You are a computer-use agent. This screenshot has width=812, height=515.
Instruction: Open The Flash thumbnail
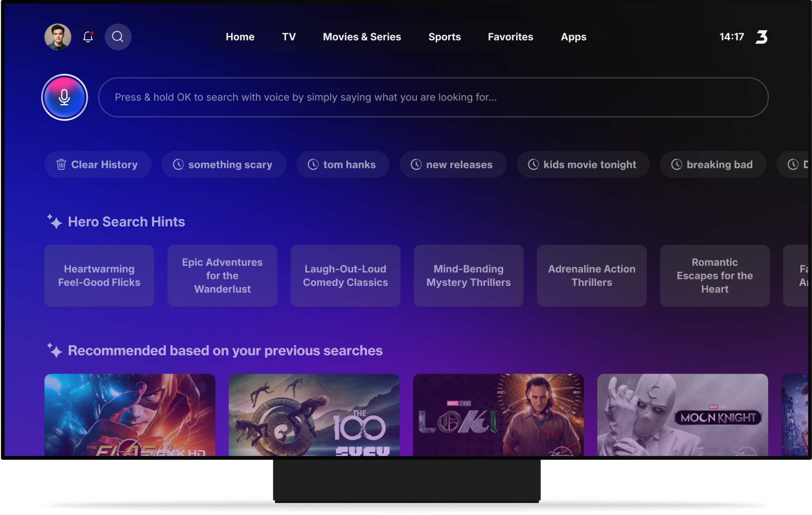(x=130, y=415)
